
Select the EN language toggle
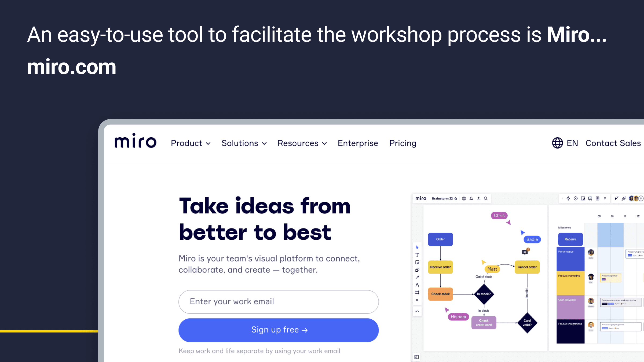tap(566, 143)
